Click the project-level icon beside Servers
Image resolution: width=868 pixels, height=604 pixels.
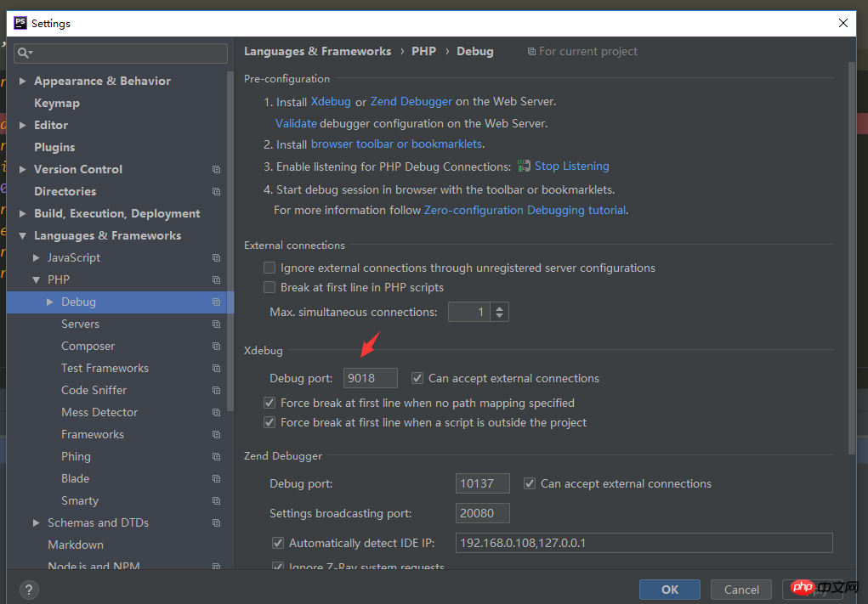click(x=217, y=325)
